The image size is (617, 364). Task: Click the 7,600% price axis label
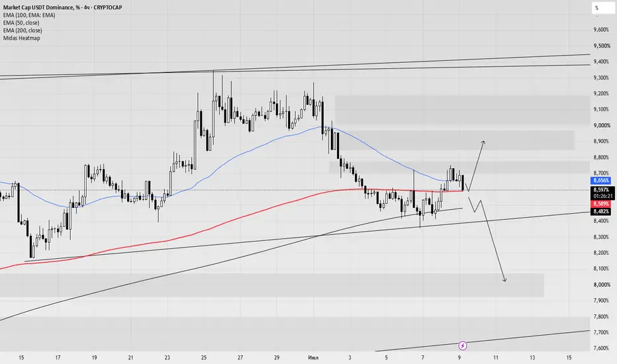pyautogui.click(x=601, y=348)
